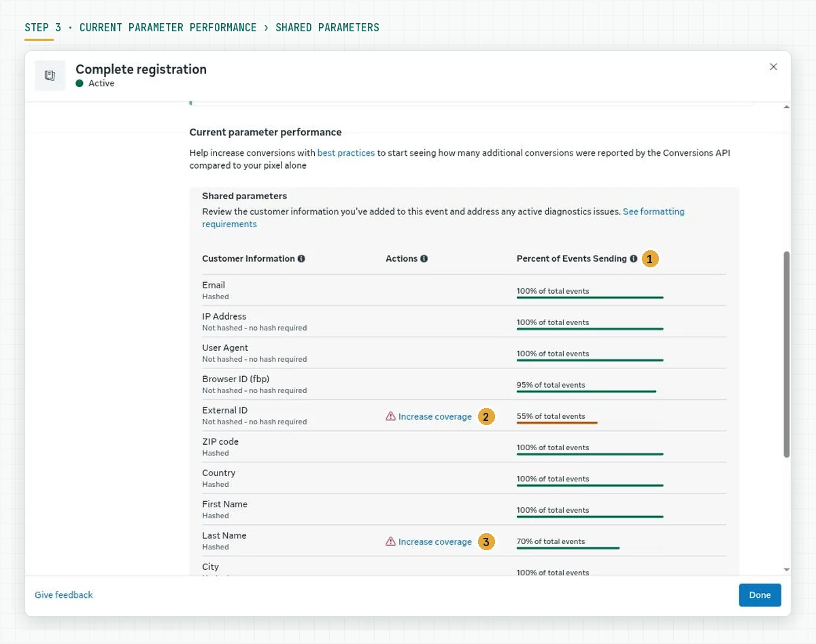Click the Country row label
This screenshot has height=644, width=816.
click(x=219, y=473)
